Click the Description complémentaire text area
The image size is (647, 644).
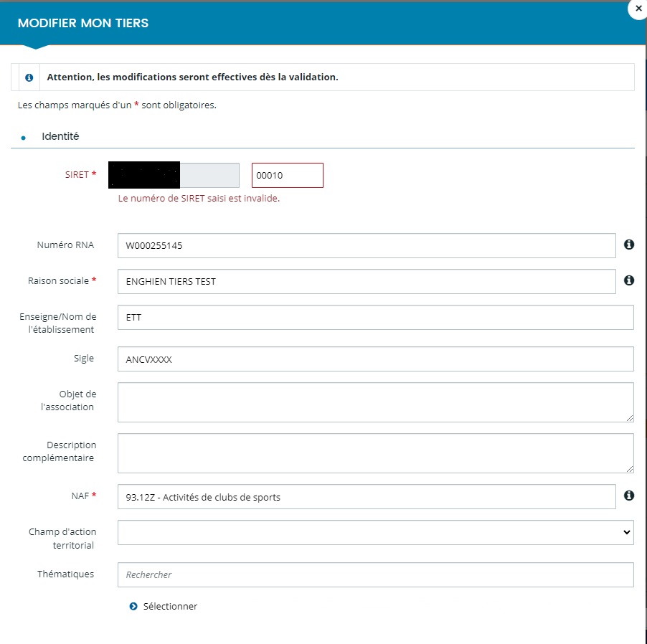(375, 453)
